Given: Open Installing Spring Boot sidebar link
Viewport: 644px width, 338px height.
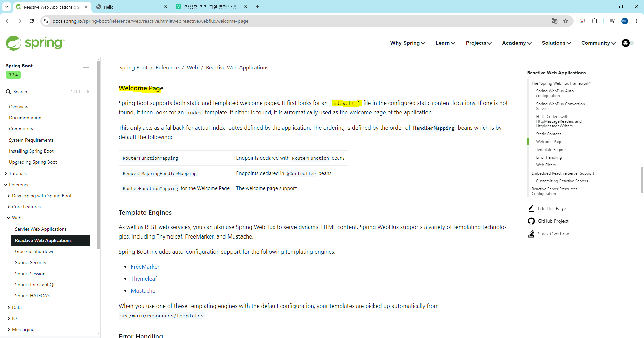Looking at the screenshot, I should (31, 151).
